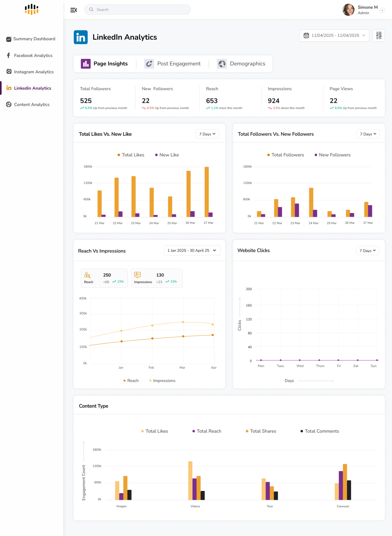Click Reach card up-trend arrow icon

(208, 108)
